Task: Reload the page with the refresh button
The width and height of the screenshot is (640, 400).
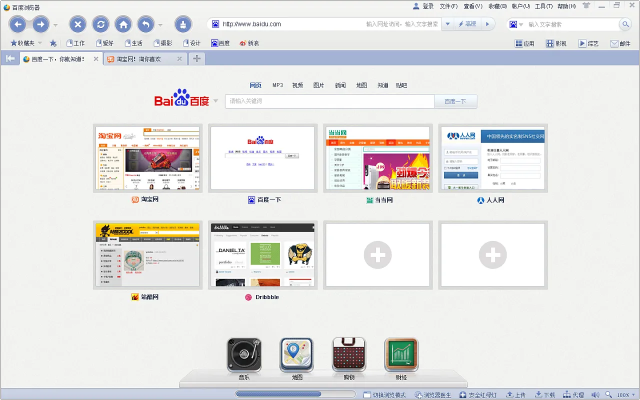Action: click(100, 23)
